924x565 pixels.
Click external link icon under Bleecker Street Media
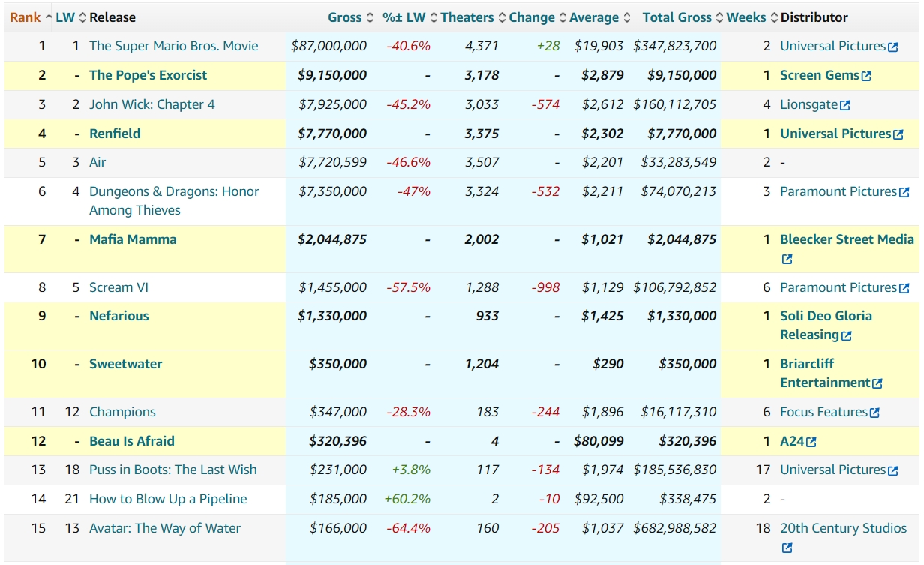[787, 260]
